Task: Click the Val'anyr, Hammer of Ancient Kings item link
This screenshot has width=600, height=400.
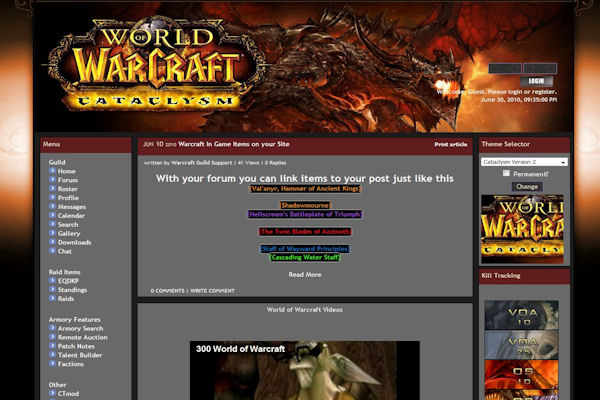Action: tap(305, 188)
